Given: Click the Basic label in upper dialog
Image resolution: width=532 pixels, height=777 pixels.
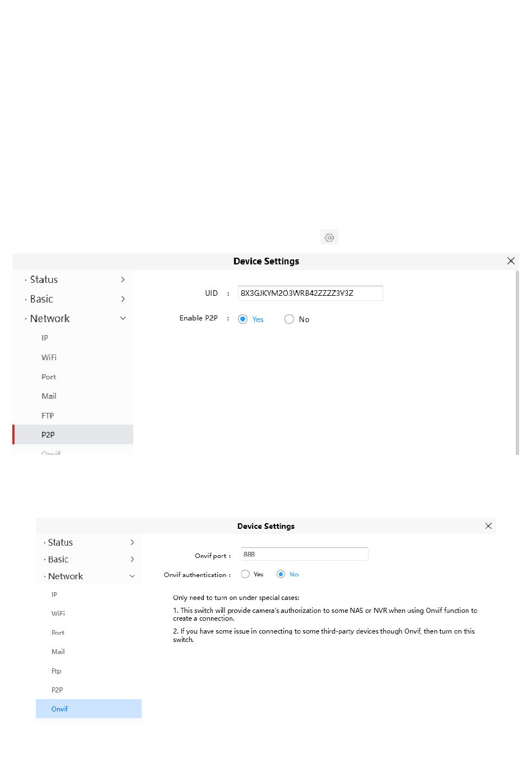Looking at the screenshot, I should tap(41, 299).
